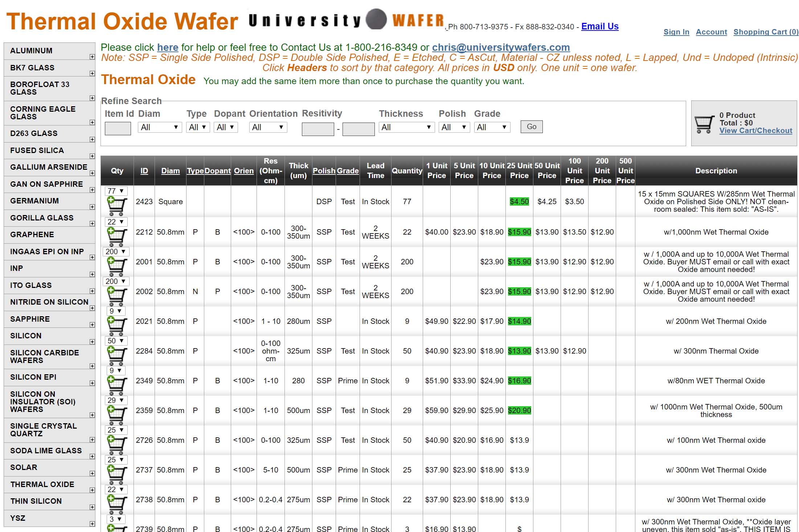Click the shopping cart summary icon
The width and height of the screenshot is (799, 532).
click(704, 124)
